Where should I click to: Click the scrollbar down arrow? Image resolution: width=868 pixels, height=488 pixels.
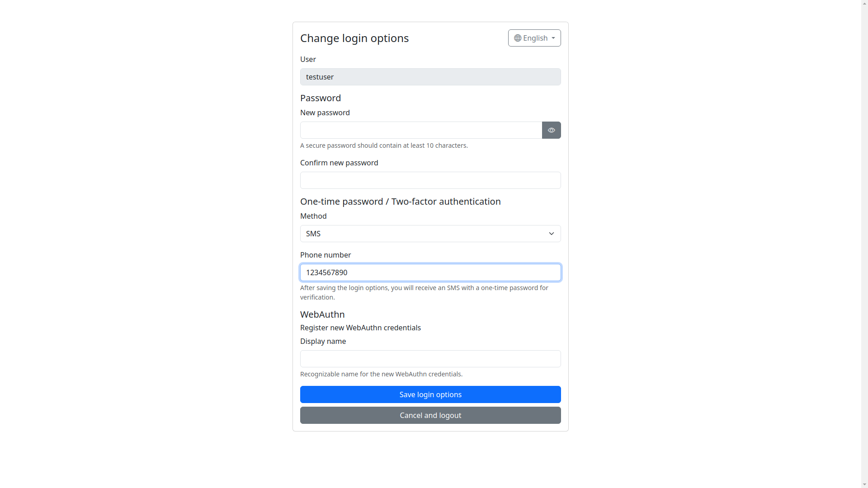tap(864, 484)
